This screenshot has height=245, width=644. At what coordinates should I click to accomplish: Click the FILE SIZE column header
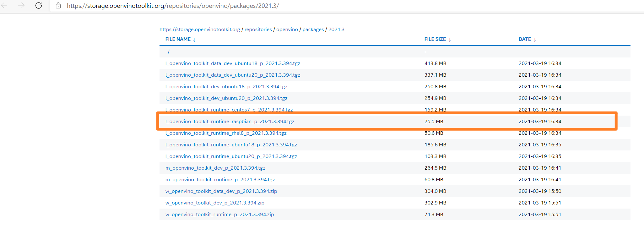coord(435,39)
